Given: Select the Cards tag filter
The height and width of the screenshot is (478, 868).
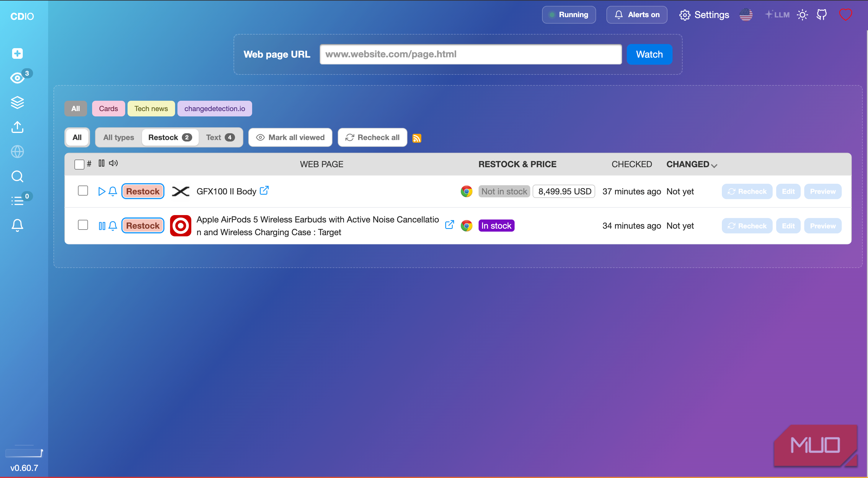Looking at the screenshot, I should pyautogui.click(x=109, y=108).
